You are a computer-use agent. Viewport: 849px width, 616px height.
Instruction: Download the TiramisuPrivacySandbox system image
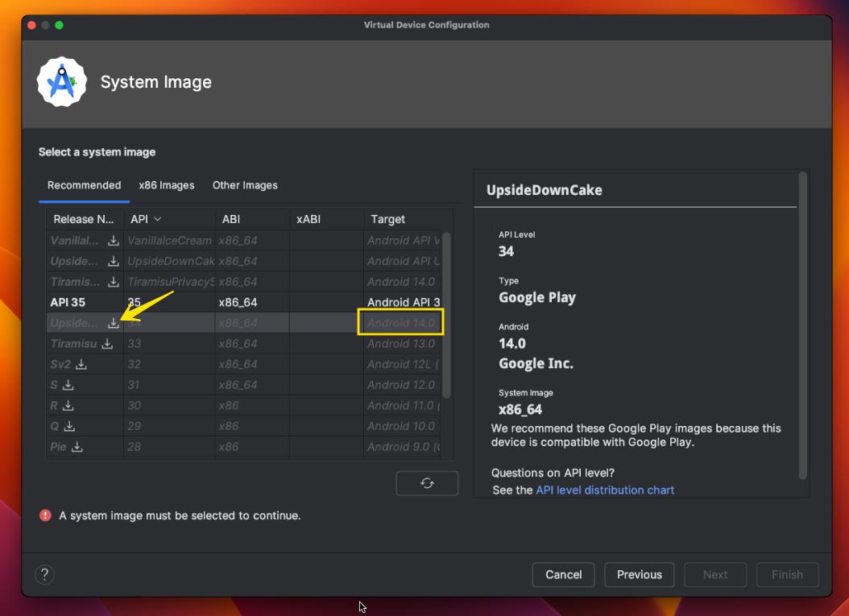click(113, 282)
